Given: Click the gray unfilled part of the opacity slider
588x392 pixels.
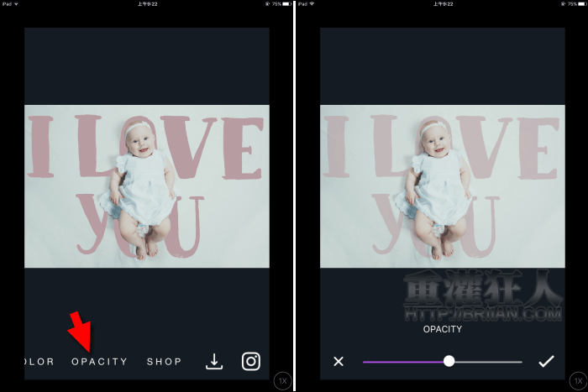Looking at the screenshot, I should 489,362.
